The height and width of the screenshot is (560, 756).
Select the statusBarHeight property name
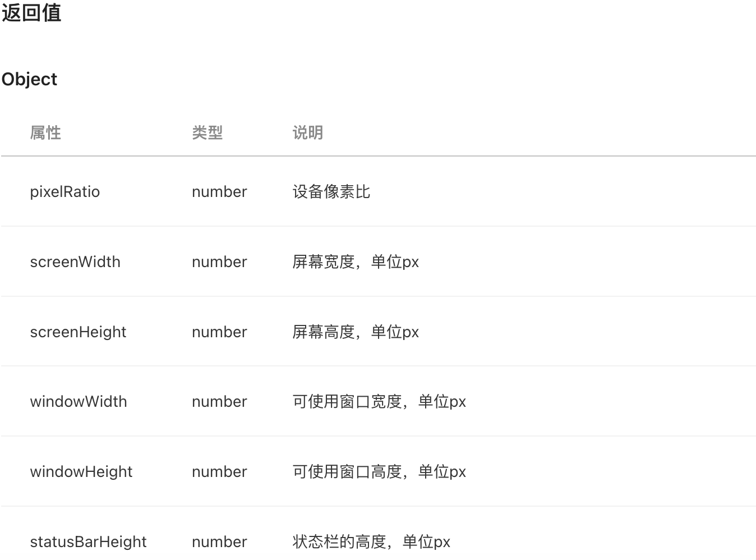tap(88, 542)
